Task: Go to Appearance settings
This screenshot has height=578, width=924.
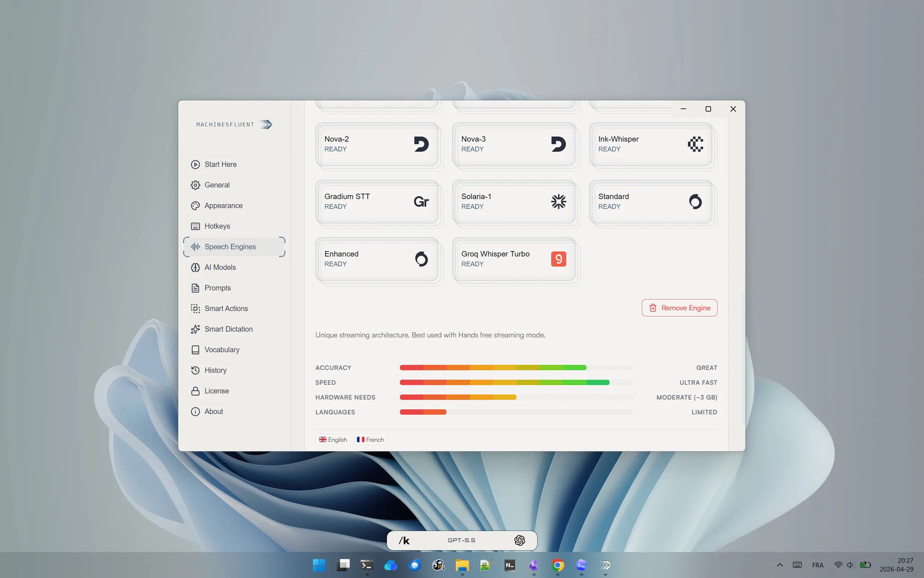Action: [234, 206]
